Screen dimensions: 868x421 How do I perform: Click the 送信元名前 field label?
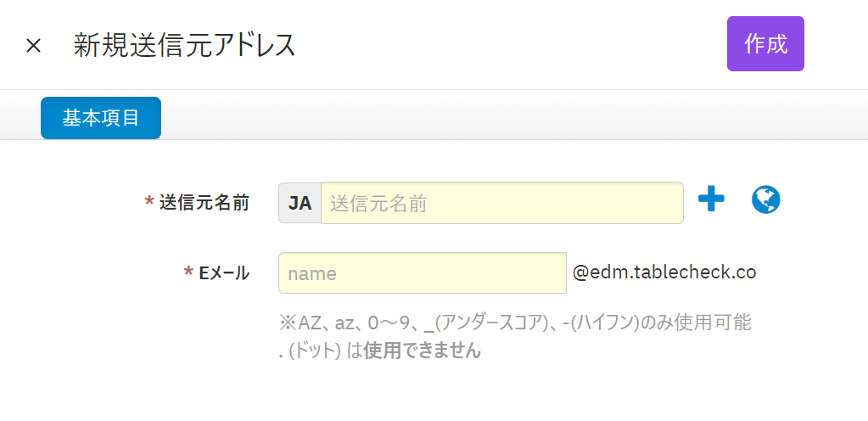(x=204, y=203)
